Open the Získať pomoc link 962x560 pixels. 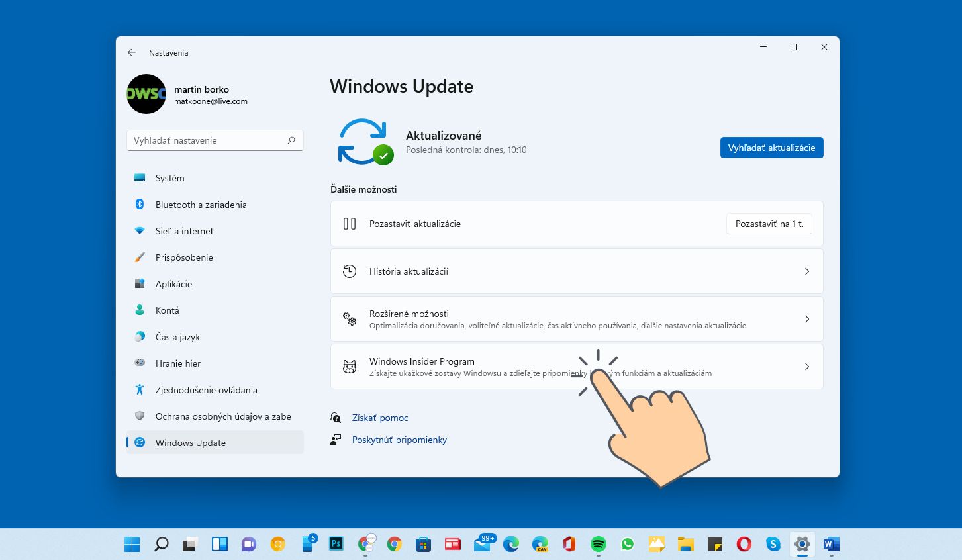380,418
